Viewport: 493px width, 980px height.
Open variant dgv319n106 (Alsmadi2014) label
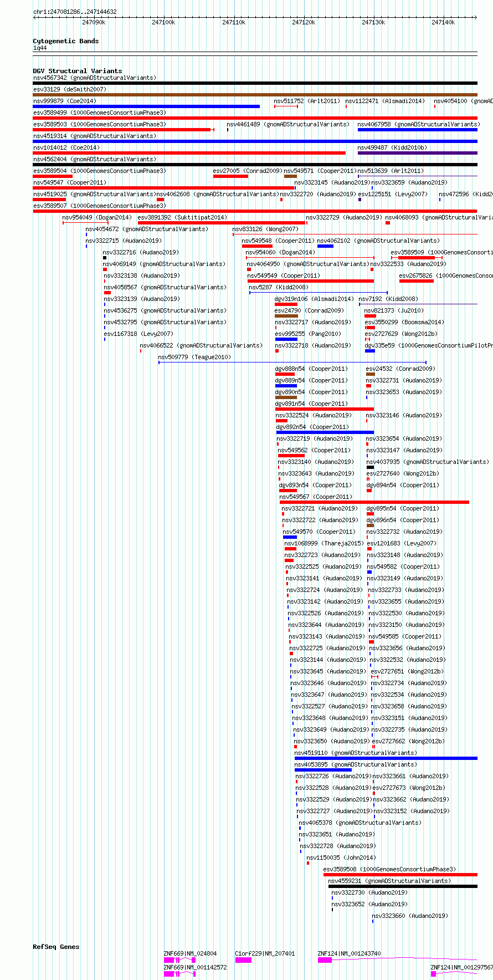(314, 299)
